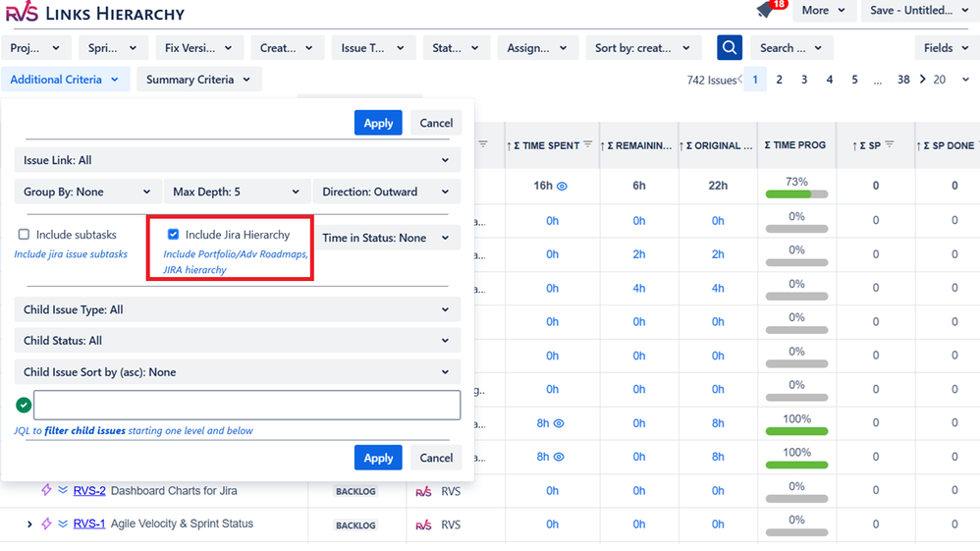Click the JQL child issues filter input
The width and height of the screenshot is (980, 551).
[x=246, y=406]
